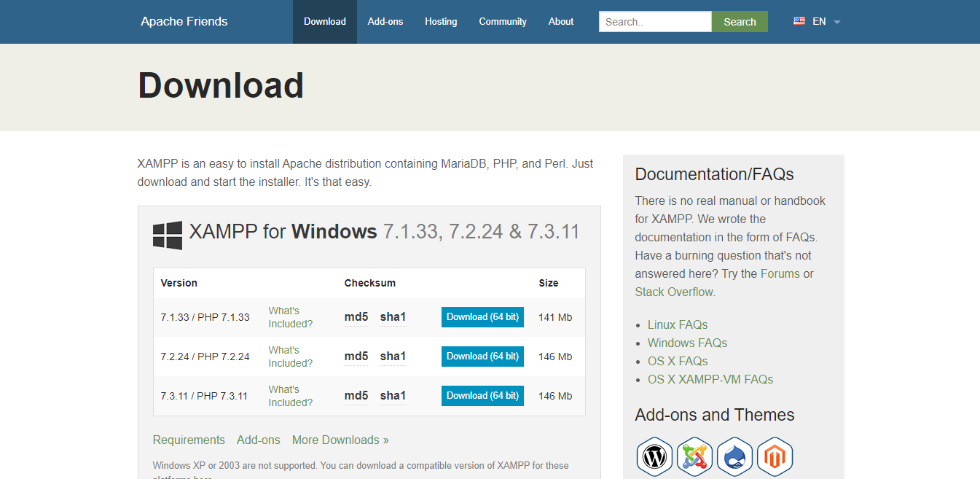Show sha1 checksum for 7.2.24
This screenshot has width=980, height=479.
coord(393,357)
